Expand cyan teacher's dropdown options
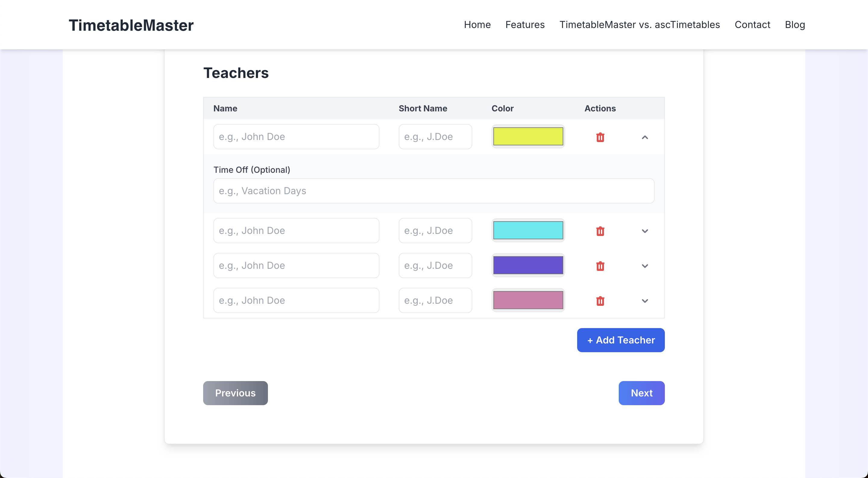Viewport: 868px width, 478px height. [x=645, y=230]
